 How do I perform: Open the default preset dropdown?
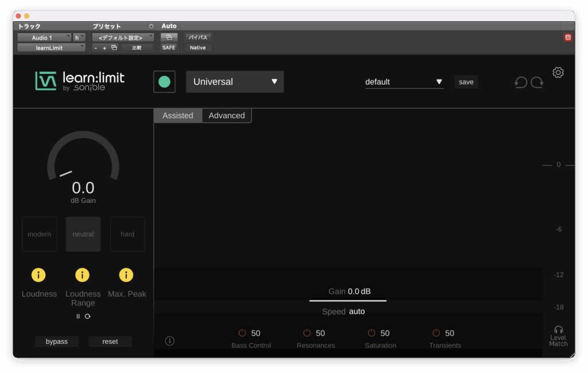tap(404, 81)
